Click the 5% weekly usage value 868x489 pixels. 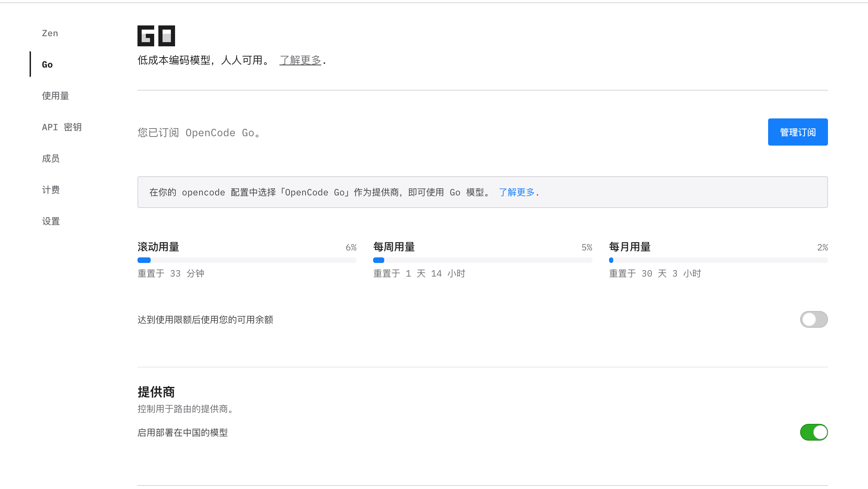coord(587,247)
